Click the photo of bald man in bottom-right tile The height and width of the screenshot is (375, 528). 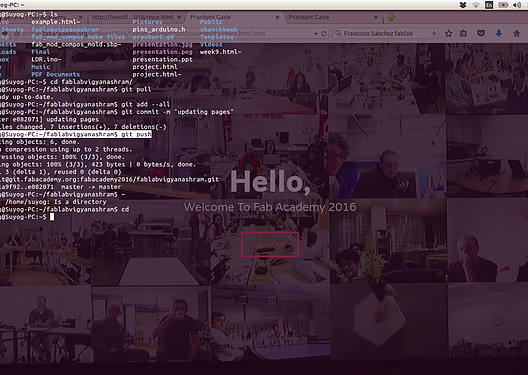(488, 240)
